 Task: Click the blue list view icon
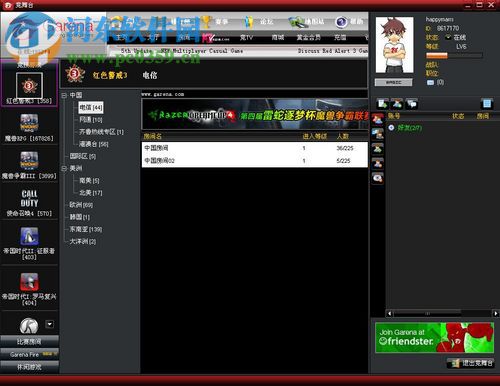[x=487, y=104]
